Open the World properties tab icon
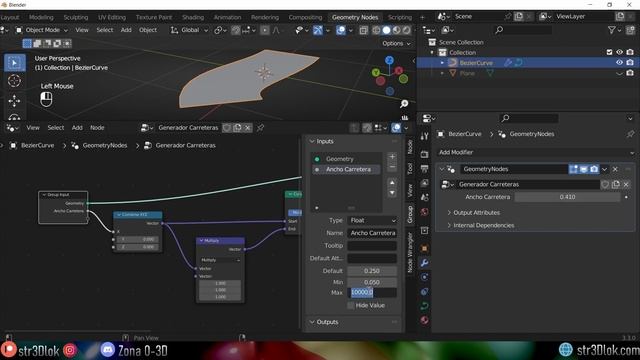Image resolution: width=640 pixels, height=360 pixels. point(424,211)
